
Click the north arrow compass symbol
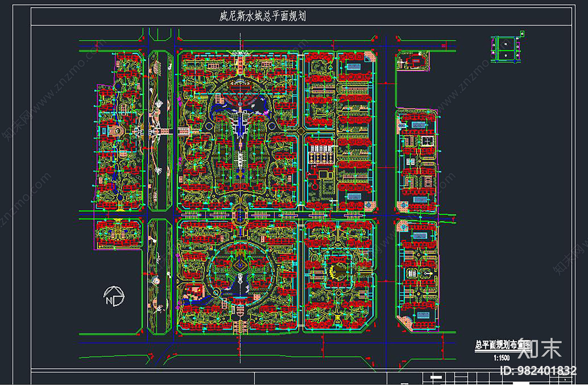point(114,296)
